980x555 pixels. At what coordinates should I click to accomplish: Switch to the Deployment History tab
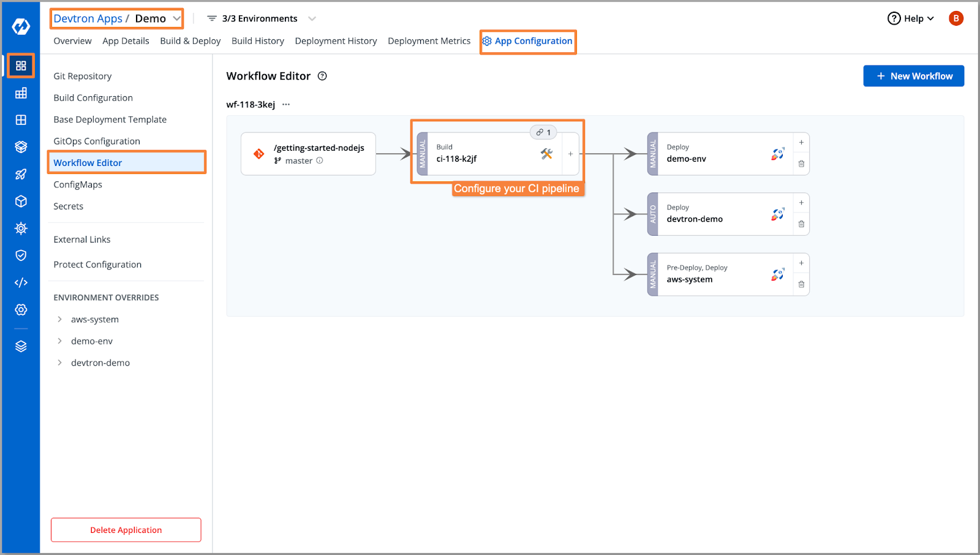[x=336, y=41]
